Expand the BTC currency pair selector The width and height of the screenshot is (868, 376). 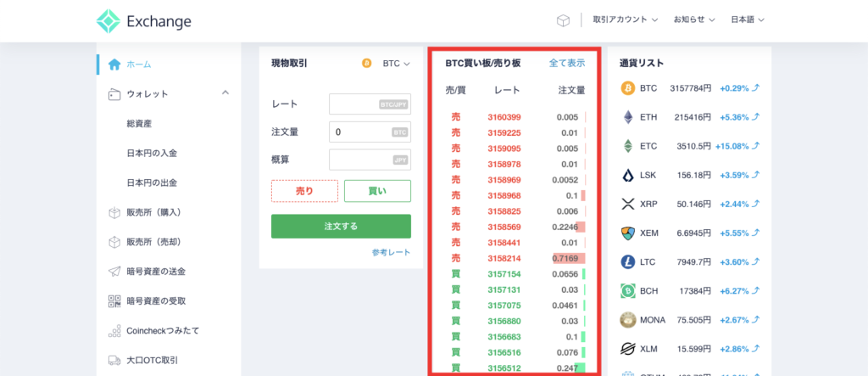396,64
